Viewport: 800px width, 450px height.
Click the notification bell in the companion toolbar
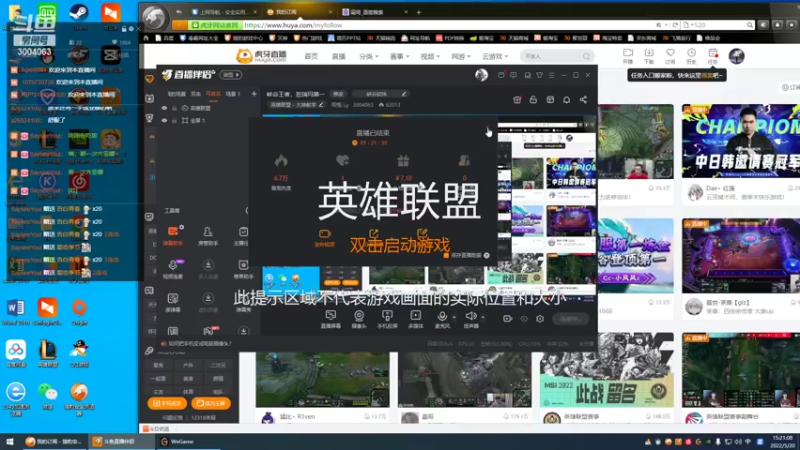[x=566, y=99]
